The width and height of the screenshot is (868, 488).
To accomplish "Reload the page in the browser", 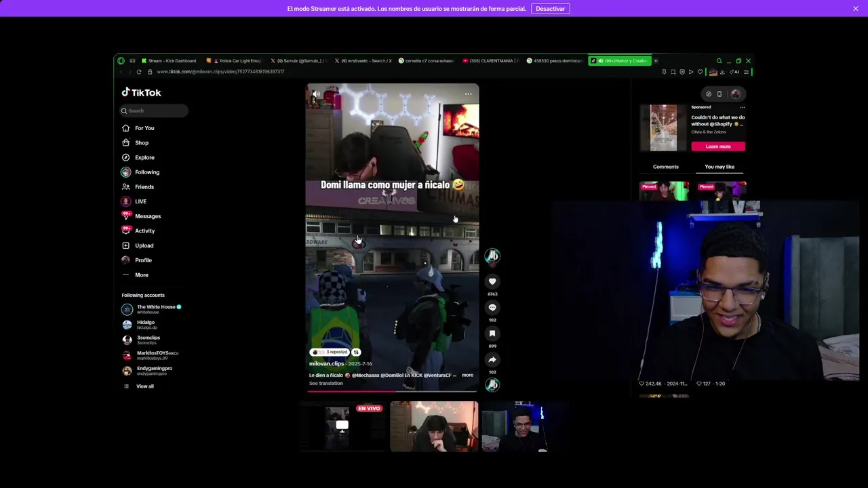I will (x=139, y=72).
